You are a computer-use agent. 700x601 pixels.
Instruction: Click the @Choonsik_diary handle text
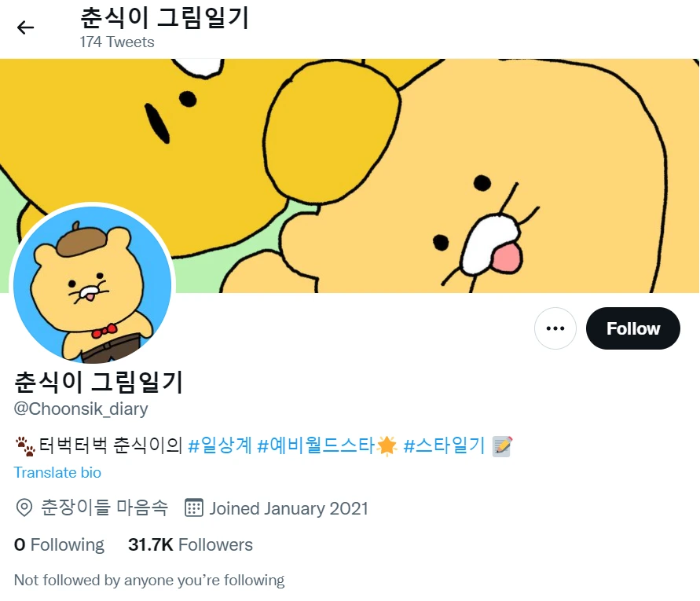[81, 409]
